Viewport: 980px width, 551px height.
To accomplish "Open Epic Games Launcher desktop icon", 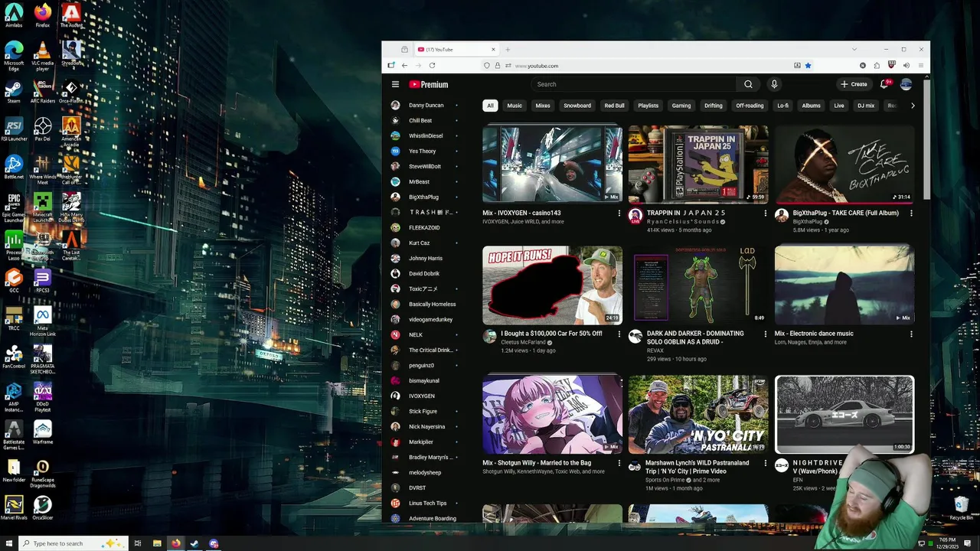I will tap(14, 207).
